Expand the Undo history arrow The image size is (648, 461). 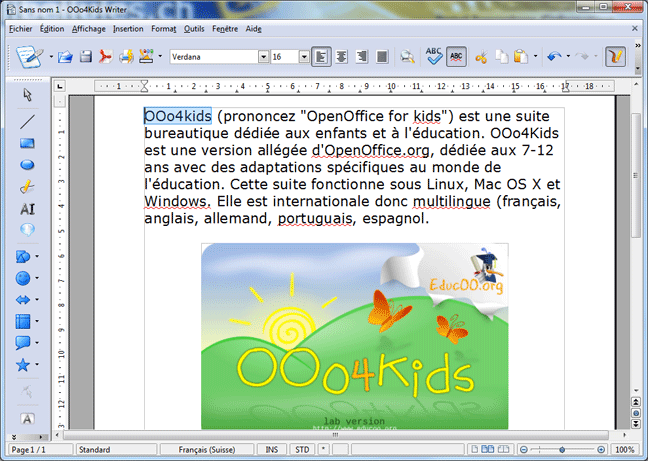pyautogui.click(x=568, y=56)
